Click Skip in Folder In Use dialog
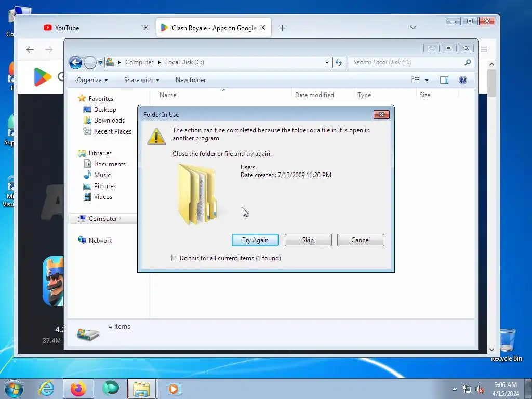This screenshot has width=532, height=399. click(x=308, y=240)
